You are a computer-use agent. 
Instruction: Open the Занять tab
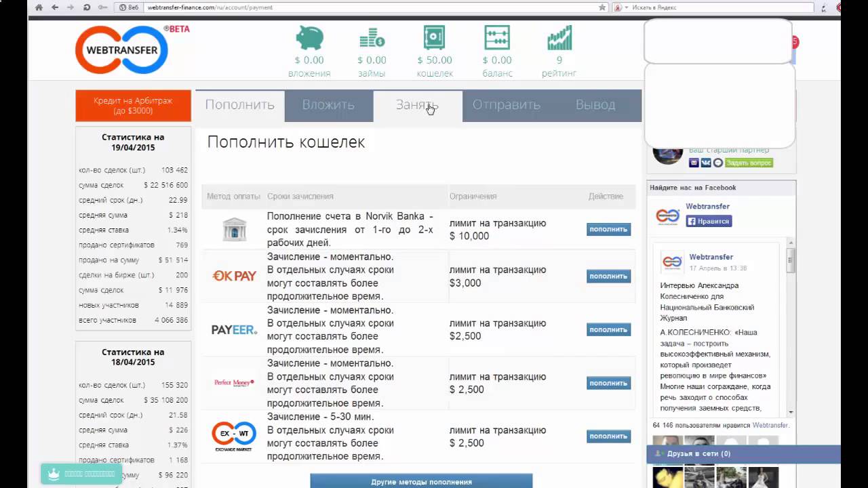(417, 106)
